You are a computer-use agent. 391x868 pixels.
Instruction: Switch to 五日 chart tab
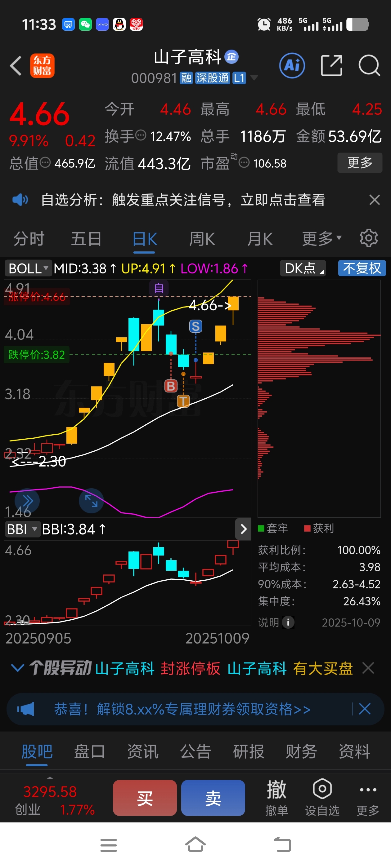86,239
